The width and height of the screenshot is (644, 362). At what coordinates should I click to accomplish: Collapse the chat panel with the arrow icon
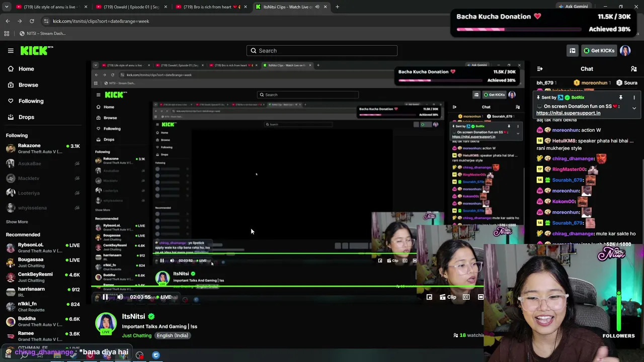click(540, 69)
